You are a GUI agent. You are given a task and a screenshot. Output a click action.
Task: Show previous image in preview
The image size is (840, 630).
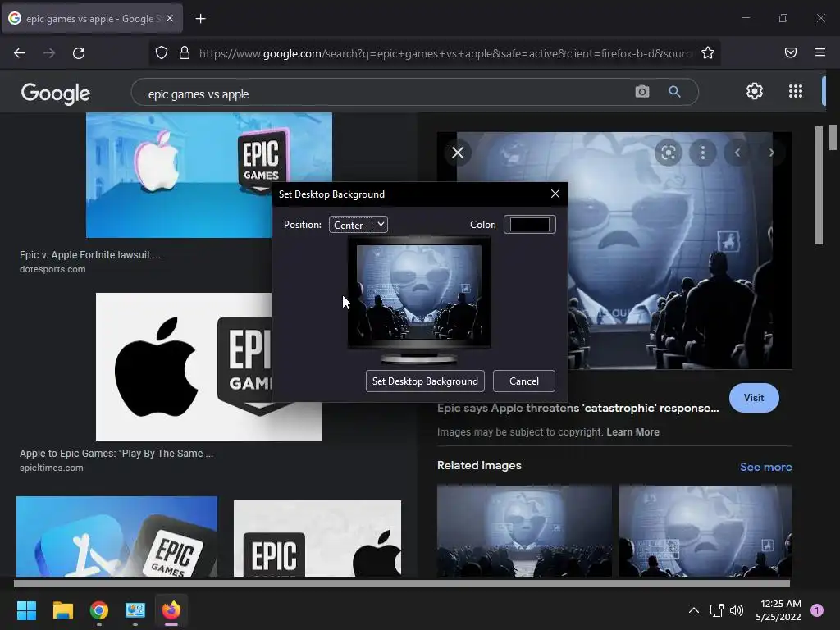(x=737, y=153)
